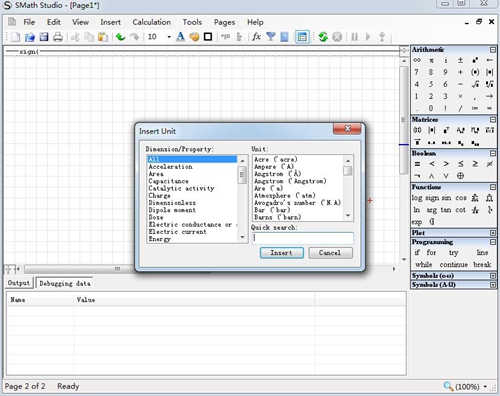Image resolution: width=500 pixels, height=396 pixels.
Task: Open the File menu
Action: coord(29,22)
